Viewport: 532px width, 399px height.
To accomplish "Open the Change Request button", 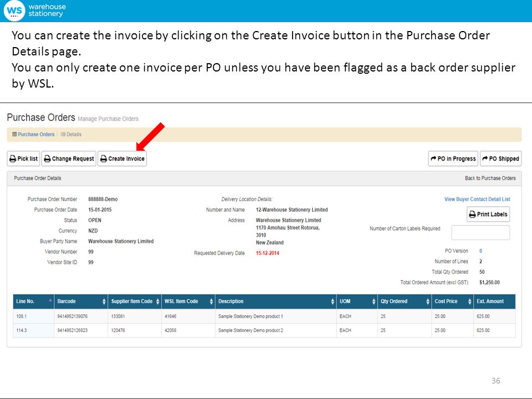I will (x=69, y=158).
